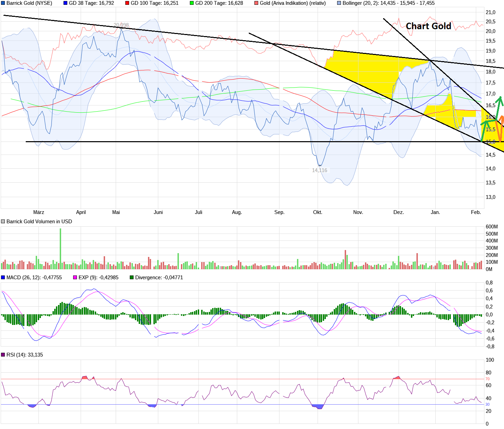504x429 pixels.
Task: Click the Barrick Gold Volumen legend icon
Action: (x=3, y=221)
